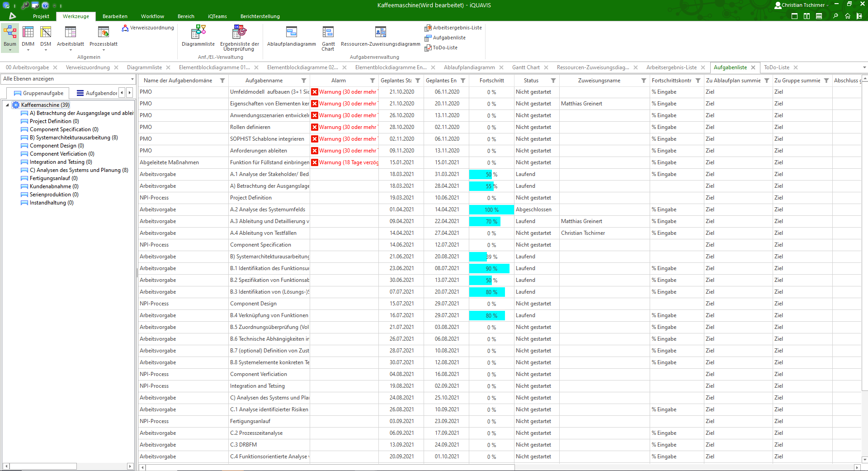Expand the Prozessblatt dropdown arrow
The height and width of the screenshot is (471, 868).
104,50
